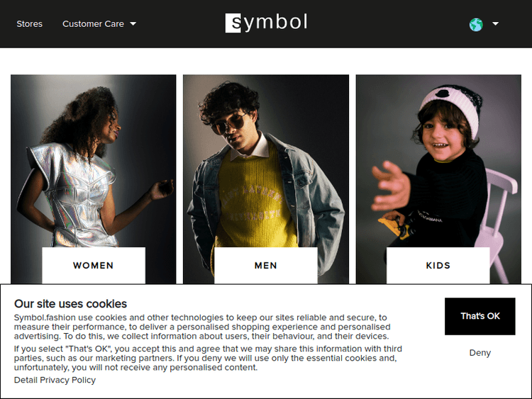This screenshot has width=532, height=399.
Task: Go to the Stores page
Action: (30, 23)
